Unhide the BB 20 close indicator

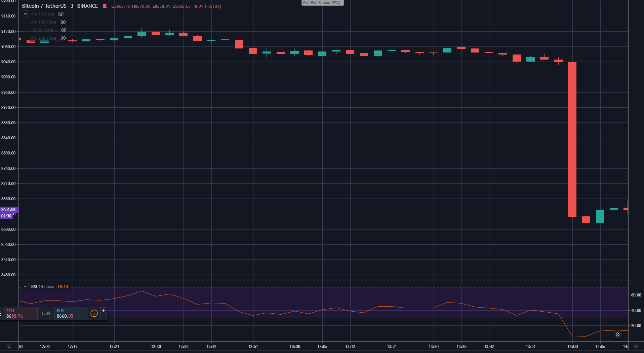[x=64, y=30]
